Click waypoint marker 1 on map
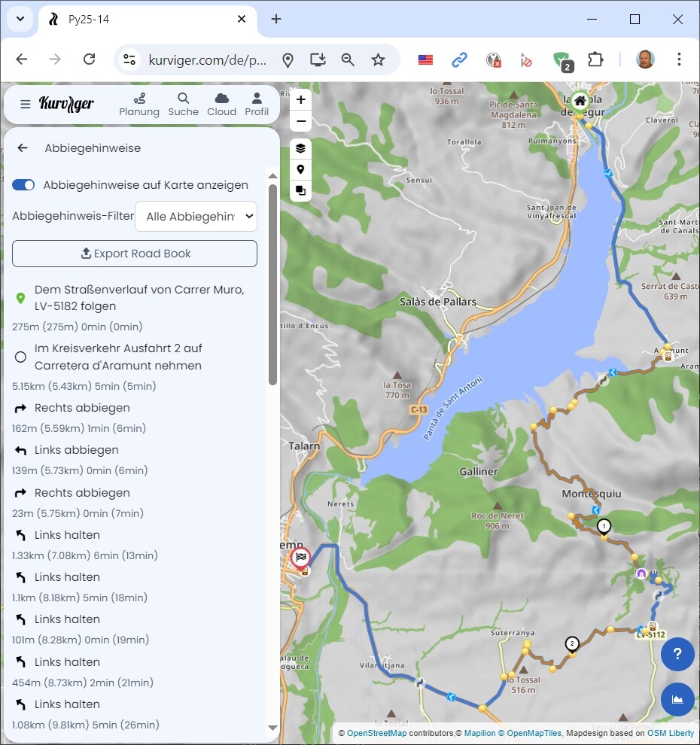Image resolution: width=700 pixels, height=745 pixels. point(603,526)
